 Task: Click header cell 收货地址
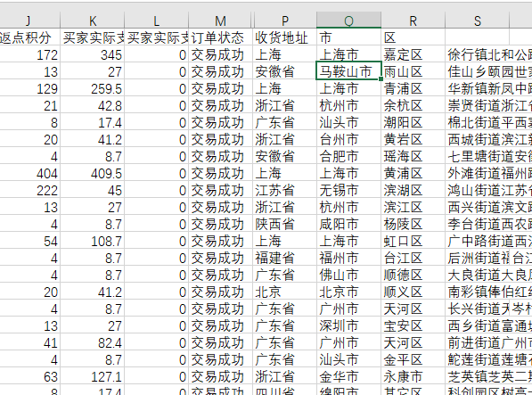[284, 37]
